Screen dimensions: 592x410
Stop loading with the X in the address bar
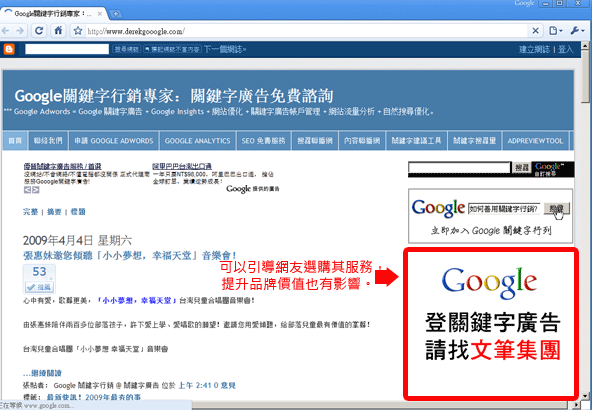tap(535, 31)
